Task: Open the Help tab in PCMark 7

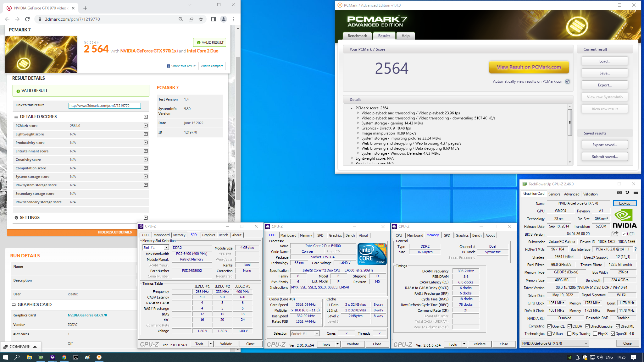Action: click(x=405, y=36)
